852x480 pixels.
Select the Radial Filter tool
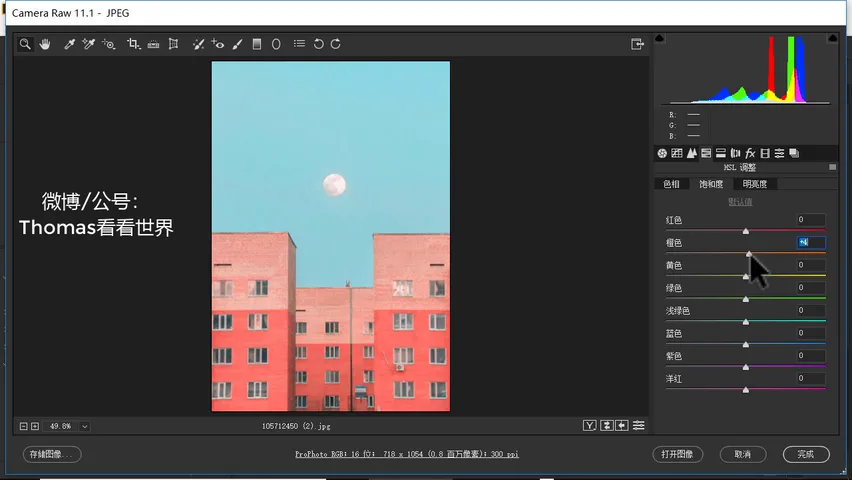pos(276,44)
